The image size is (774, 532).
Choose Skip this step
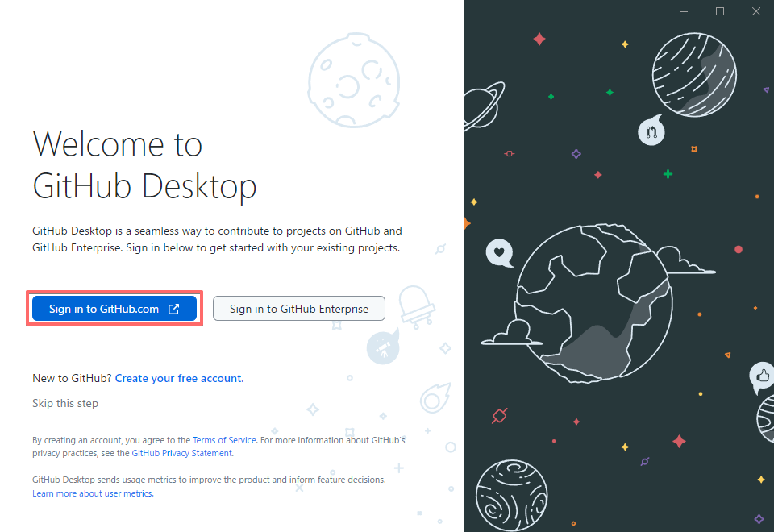[64, 403]
